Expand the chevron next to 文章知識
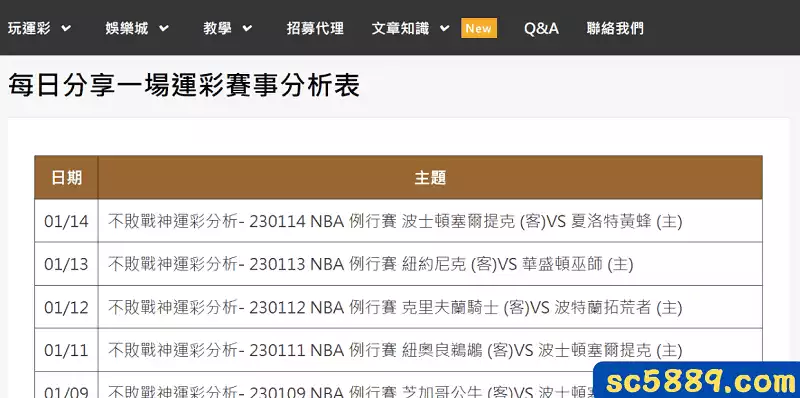 (444, 29)
